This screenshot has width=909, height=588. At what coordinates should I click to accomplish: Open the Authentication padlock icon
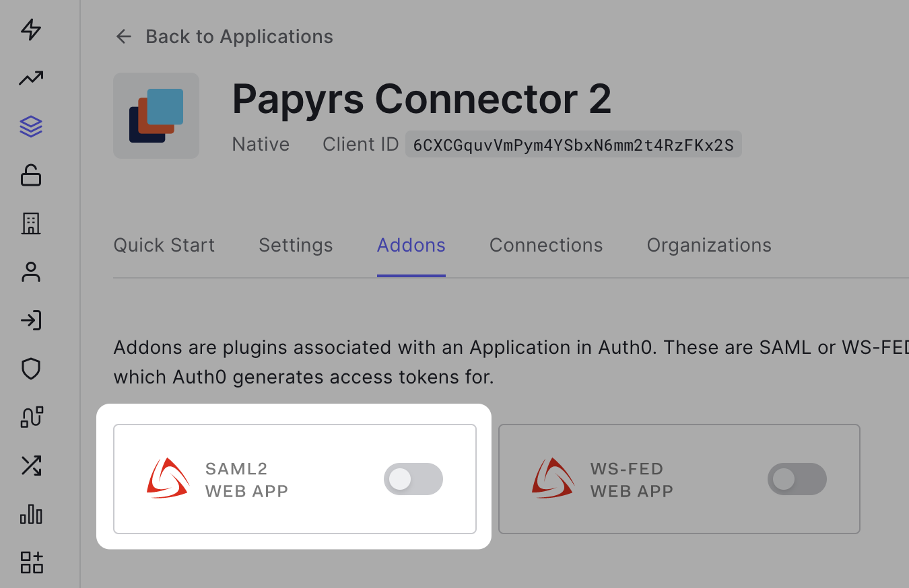tap(31, 174)
